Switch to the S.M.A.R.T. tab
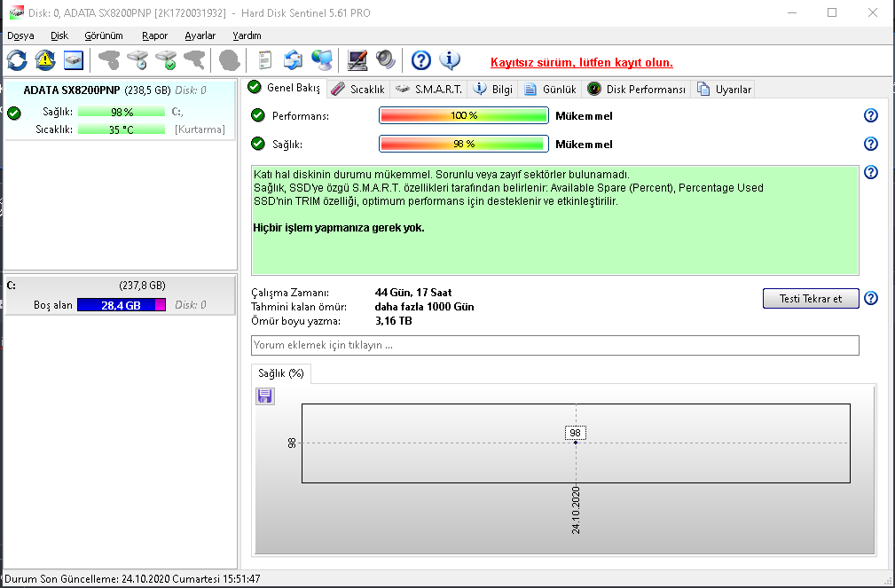Screen dimensions: 895x588 click(x=428, y=89)
